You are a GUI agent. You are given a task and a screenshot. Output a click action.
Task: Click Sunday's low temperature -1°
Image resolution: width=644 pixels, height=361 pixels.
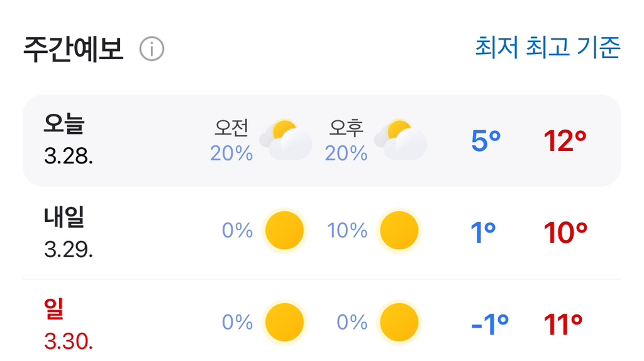[x=489, y=325]
